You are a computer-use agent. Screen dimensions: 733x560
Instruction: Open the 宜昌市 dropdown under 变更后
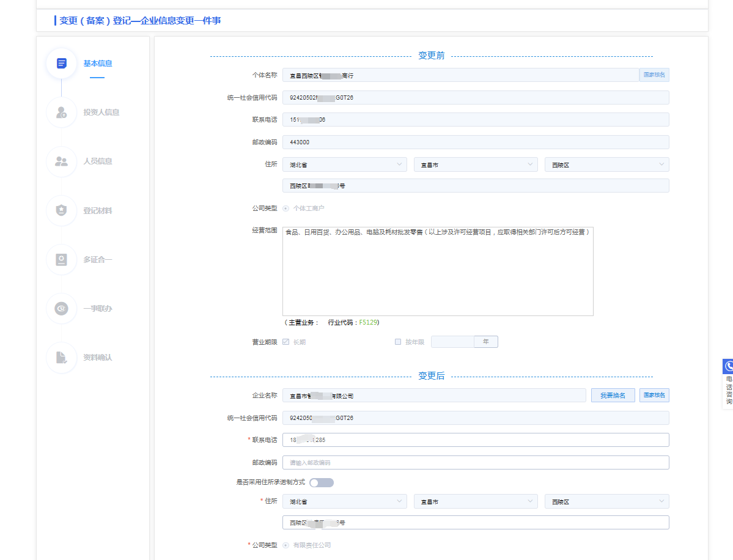(475, 501)
